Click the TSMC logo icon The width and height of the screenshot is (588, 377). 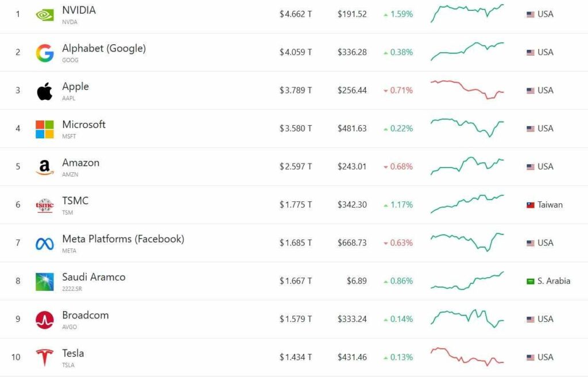[x=45, y=205]
